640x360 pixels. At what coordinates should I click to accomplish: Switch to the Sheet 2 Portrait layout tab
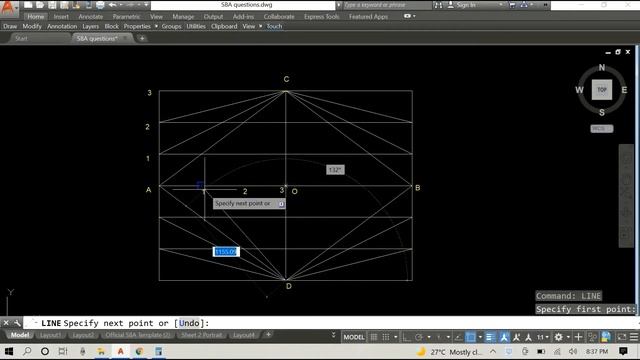click(x=201, y=335)
